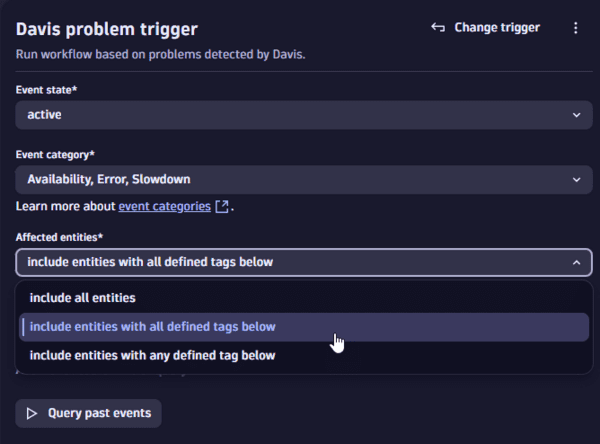This screenshot has height=444, width=600.
Task: Choose 'include entities with all defined tags below' option
Action: 153,326
